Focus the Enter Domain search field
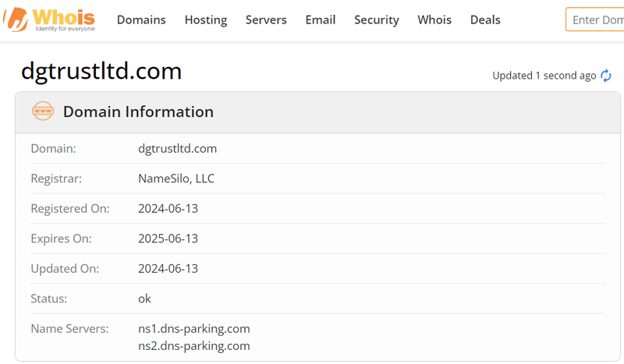This screenshot has width=624, height=364. coord(595,19)
